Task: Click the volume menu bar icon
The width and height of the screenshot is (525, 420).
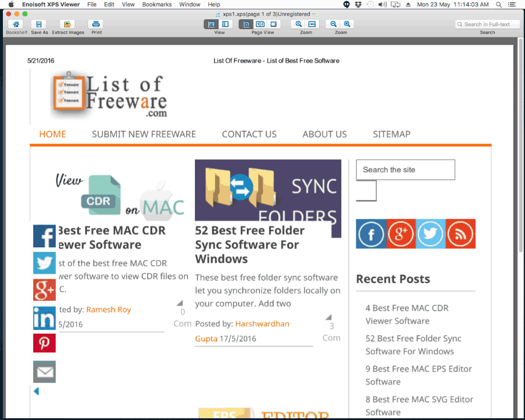Action: pyautogui.click(x=382, y=4)
